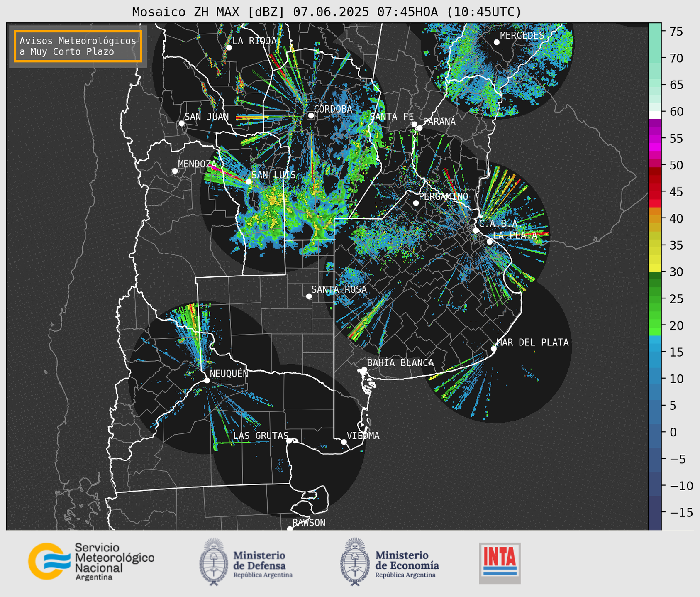700x597 pixels.
Task: Select the VIEDMA city marker dot
Action: pos(344,442)
